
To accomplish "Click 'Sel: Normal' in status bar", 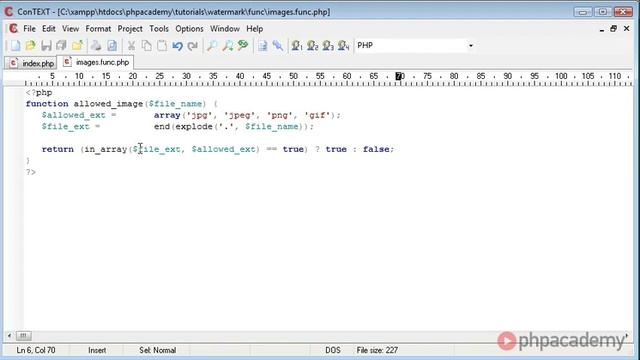I will 158,350.
